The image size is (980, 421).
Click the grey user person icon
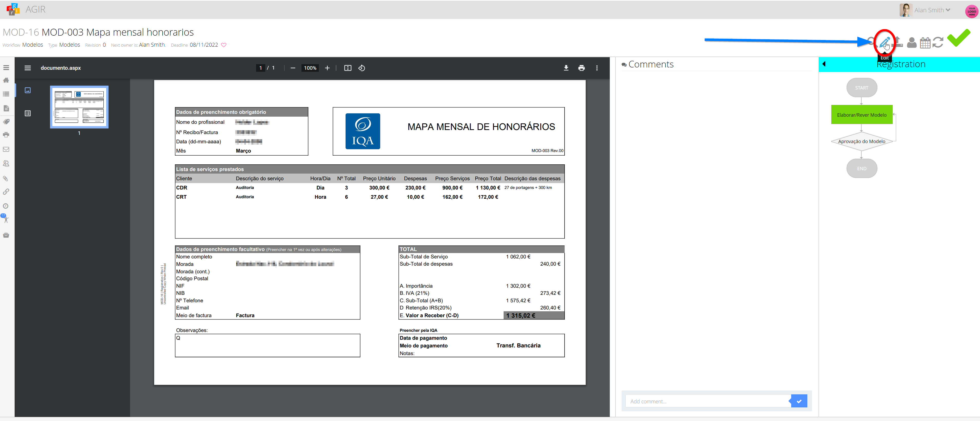pyautogui.click(x=912, y=43)
